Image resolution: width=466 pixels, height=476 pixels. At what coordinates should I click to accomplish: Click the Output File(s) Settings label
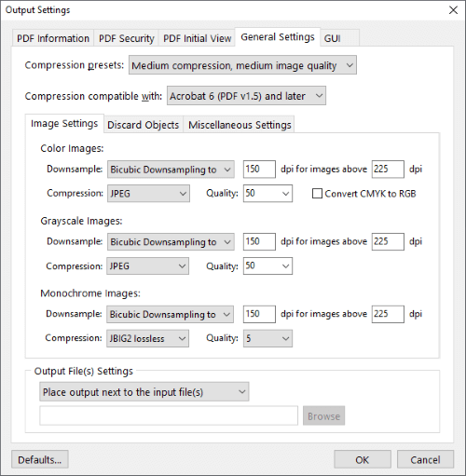pos(84,371)
